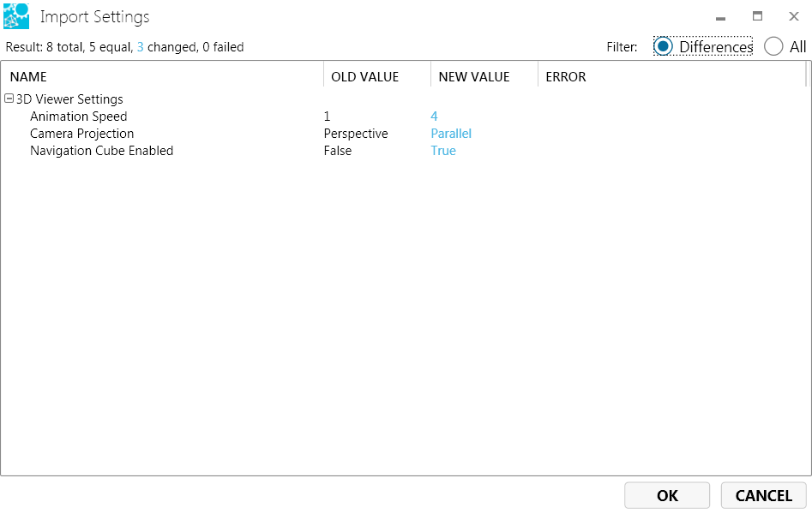812x514 pixels.
Task: Click the OLD VALUE column header
Action: click(x=364, y=77)
